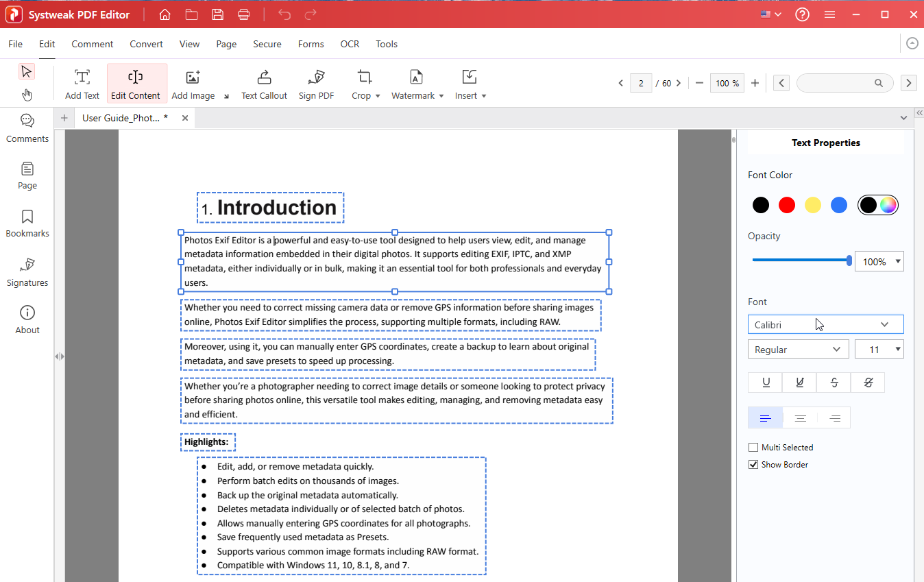This screenshot has width=924, height=582.
Task: Uncheck the Show Border checkbox
Action: pyautogui.click(x=754, y=465)
